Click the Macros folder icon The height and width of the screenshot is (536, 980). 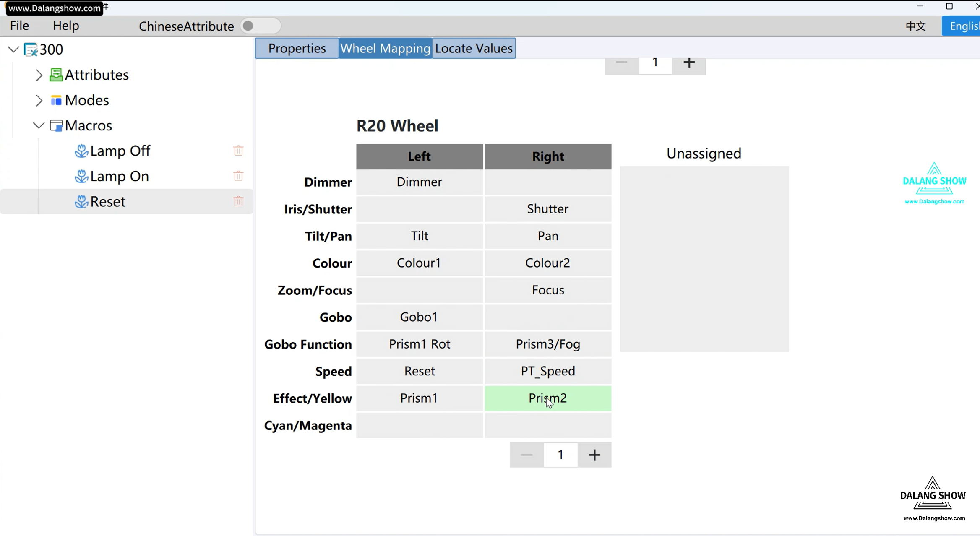pos(56,125)
